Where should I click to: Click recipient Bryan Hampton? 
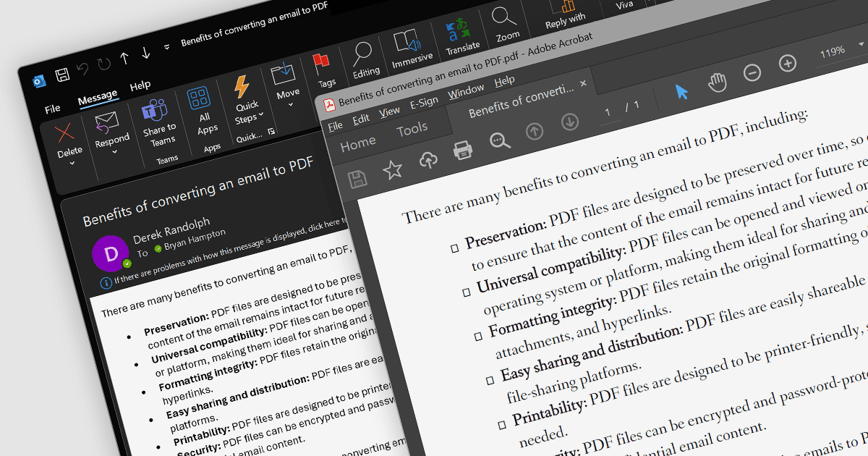pyautogui.click(x=195, y=240)
